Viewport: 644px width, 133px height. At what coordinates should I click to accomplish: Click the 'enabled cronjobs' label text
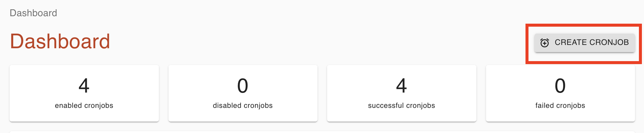pyautogui.click(x=84, y=105)
